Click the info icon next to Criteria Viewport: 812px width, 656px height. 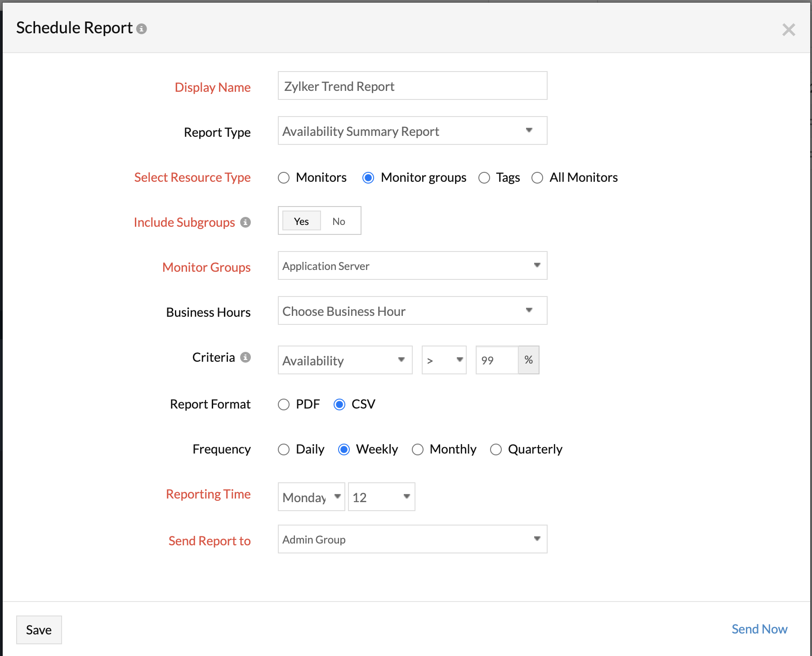tap(245, 357)
